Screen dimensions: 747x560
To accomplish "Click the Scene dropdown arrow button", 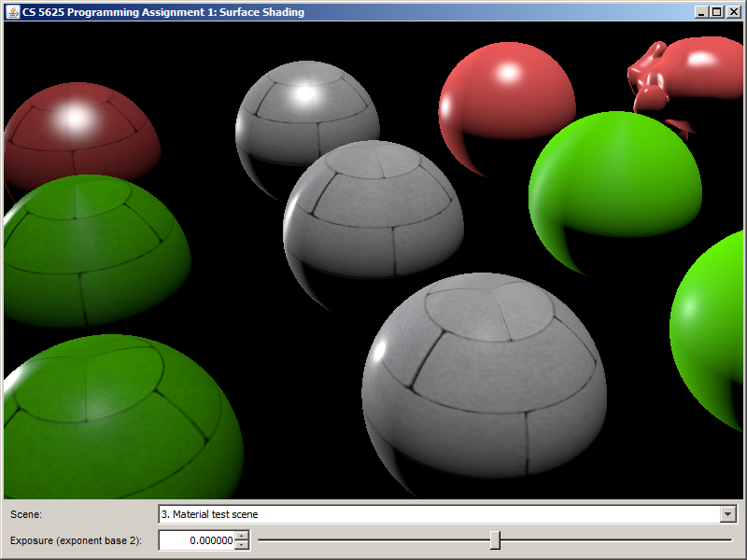I will click(x=728, y=514).
